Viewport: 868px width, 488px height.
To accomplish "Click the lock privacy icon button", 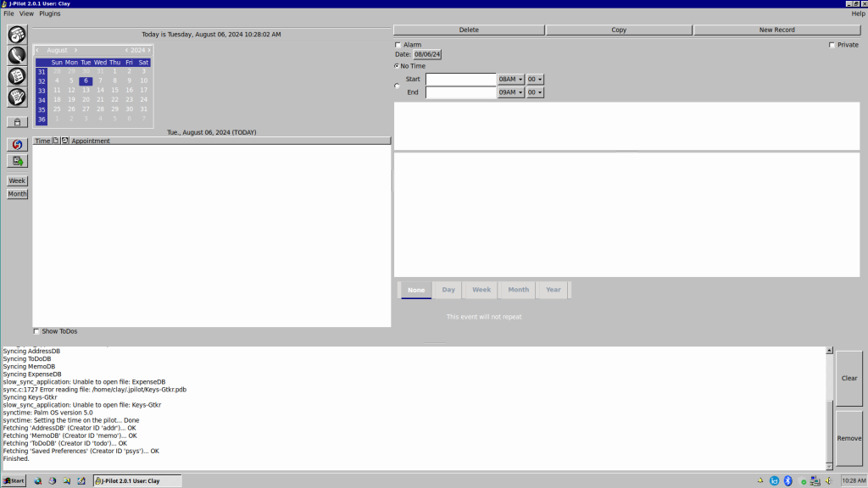I will click(17, 122).
